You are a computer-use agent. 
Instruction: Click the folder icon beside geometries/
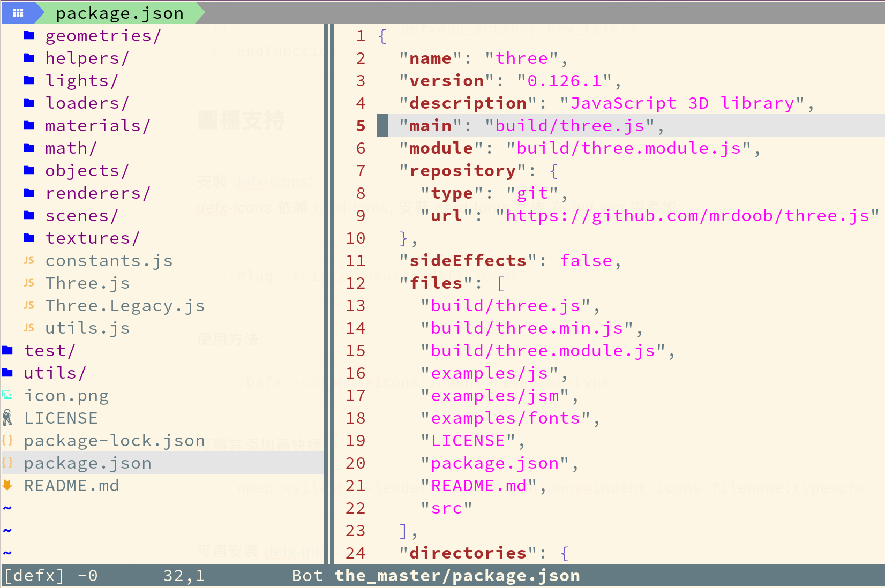tap(29, 35)
